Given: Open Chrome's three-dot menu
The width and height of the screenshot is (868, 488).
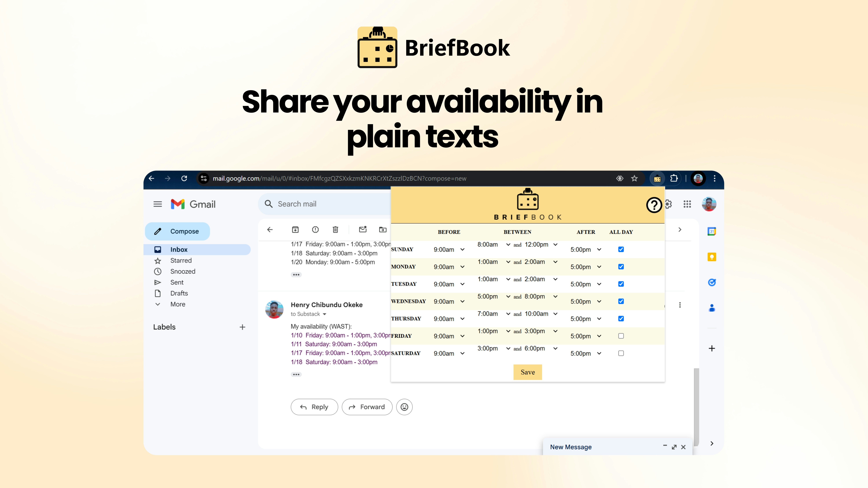Looking at the screenshot, I should click(x=714, y=178).
